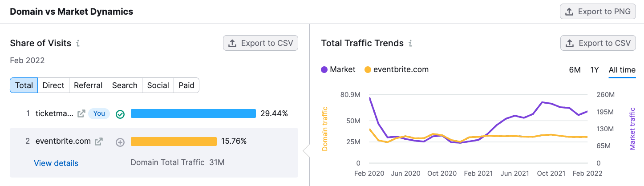Add eventbrite.com with plus circle icon
Image resolution: width=644 pixels, height=186 pixels.
(x=120, y=142)
